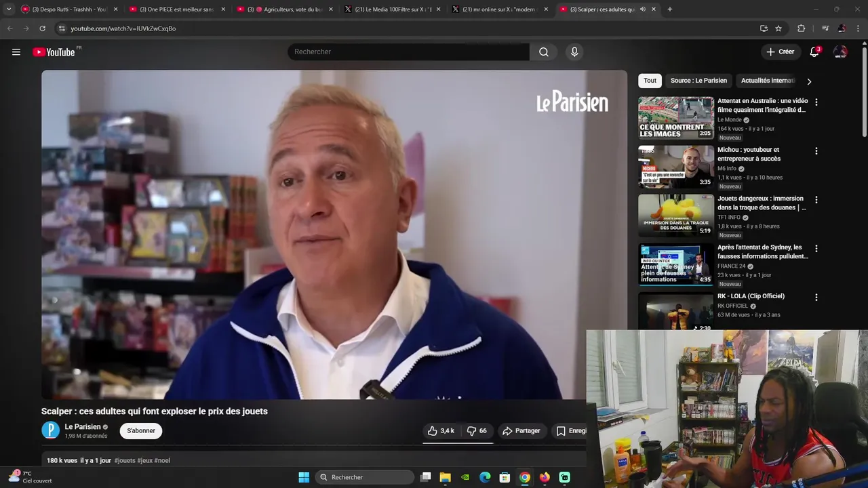Screen dimensions: 868x488
Task: Click the Windows taskbar Rechercher box
Action: [x=365, y=477]
